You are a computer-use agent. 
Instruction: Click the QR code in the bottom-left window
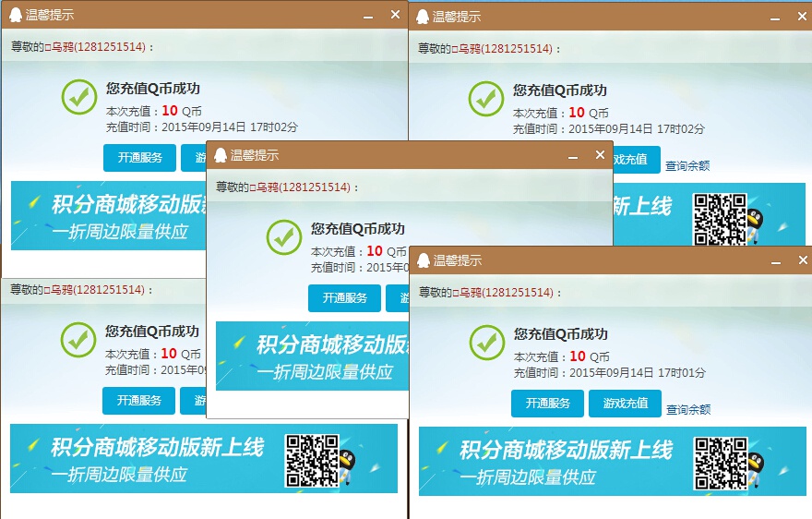312,461
